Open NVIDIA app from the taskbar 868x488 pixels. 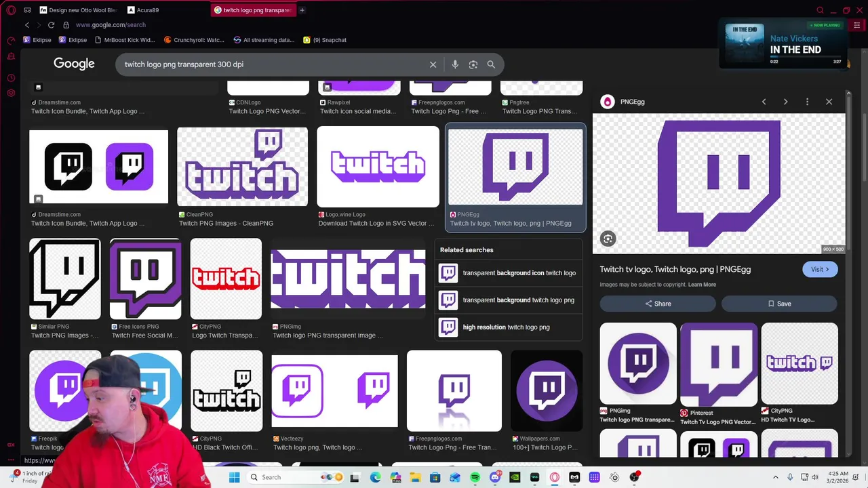[515, 477]
